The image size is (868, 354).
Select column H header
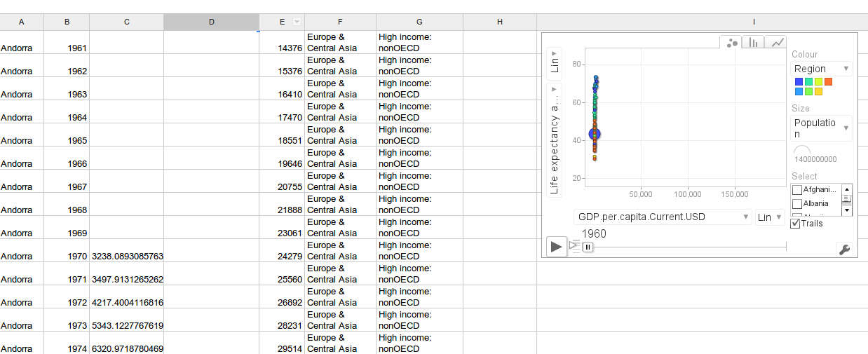500,22
